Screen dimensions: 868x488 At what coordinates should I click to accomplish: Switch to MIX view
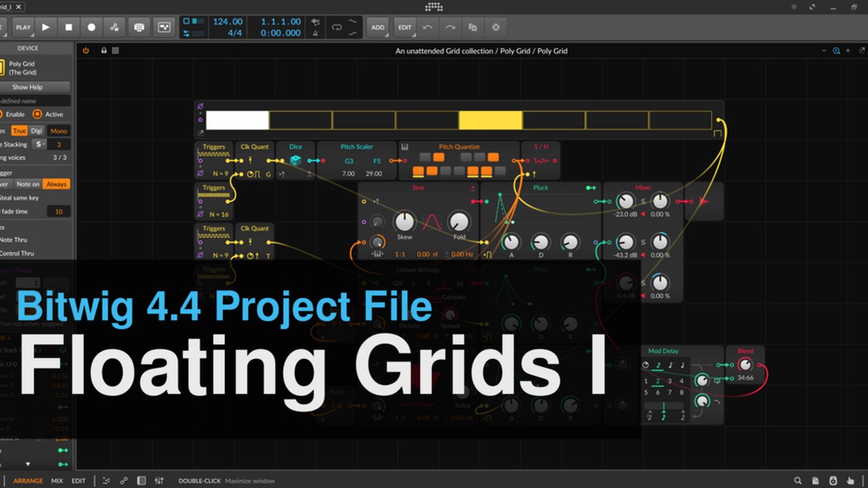57,481
